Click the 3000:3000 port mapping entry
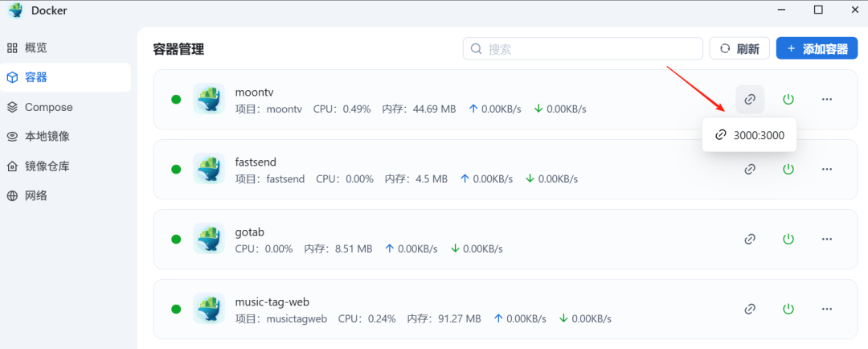 pos(750,134)
